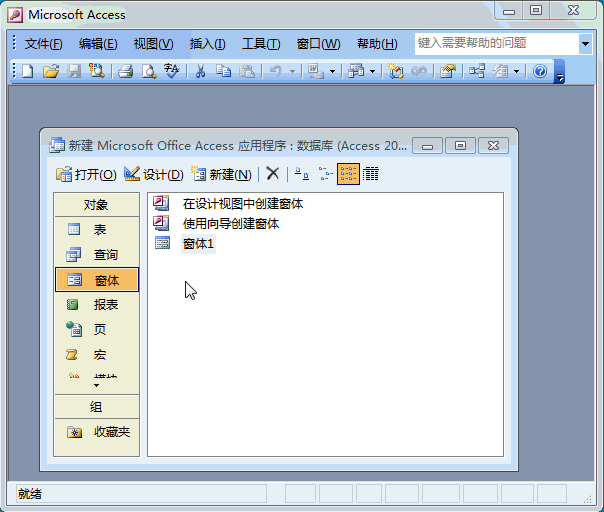Minimize the database window
The height and width of the screenshot is (512, 604).
pos(427,146)
